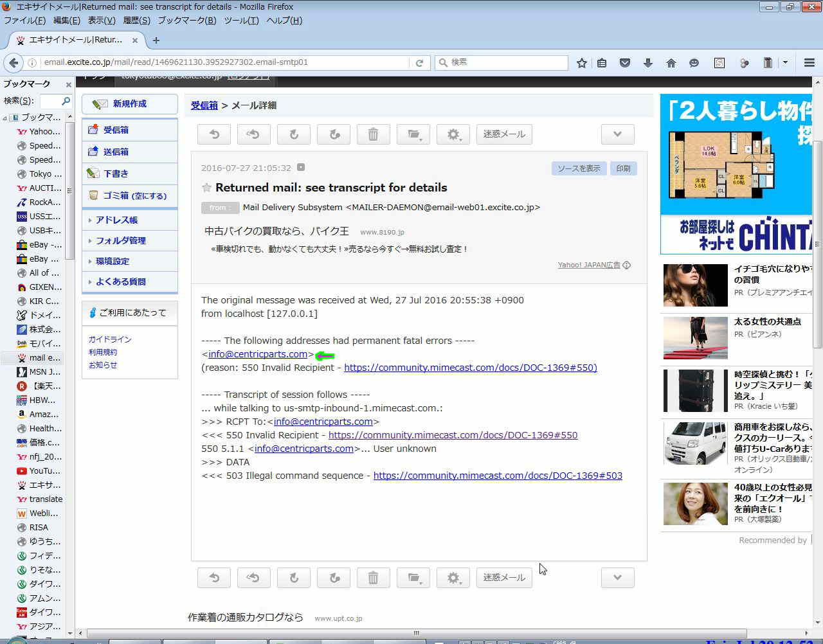Toggle bookmark star in Firefox toolbar
Screen dimensions: 823x644
(x=581, y=63)
